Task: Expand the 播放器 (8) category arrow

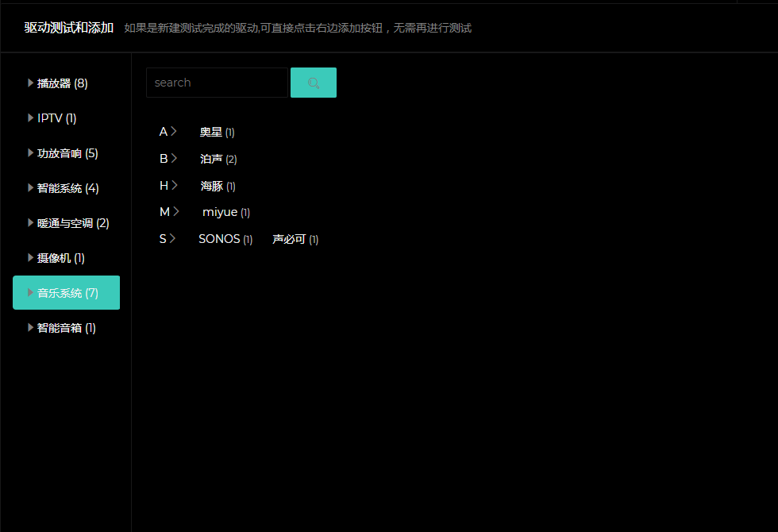Action: [30, 83]
